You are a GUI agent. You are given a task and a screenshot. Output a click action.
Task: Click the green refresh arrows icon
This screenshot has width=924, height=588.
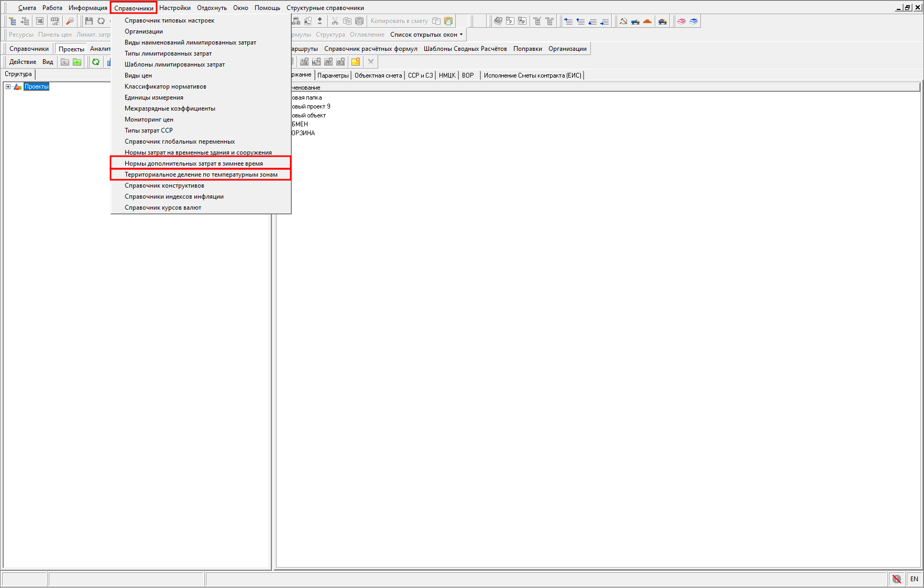pos(96,62)
